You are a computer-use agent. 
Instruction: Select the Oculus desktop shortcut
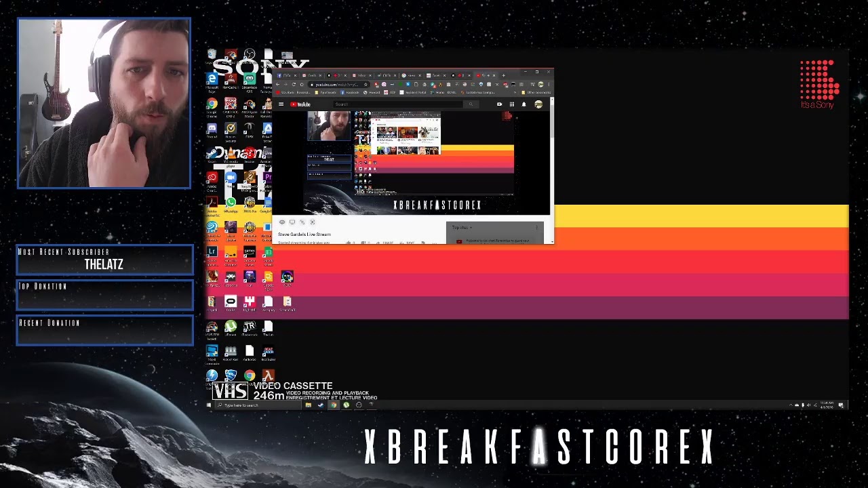tap(231, 302)
